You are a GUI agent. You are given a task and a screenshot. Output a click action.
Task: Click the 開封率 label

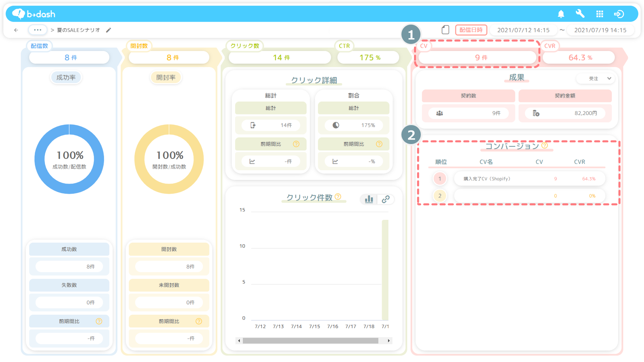click(166, 77)
